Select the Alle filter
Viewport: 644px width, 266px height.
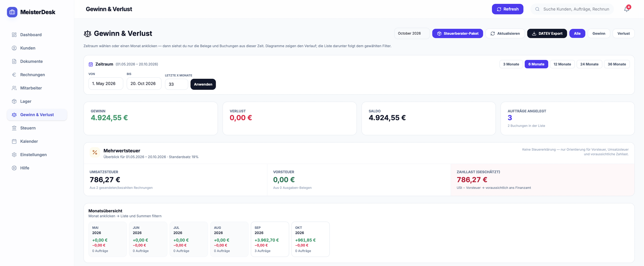coord(577,33)
